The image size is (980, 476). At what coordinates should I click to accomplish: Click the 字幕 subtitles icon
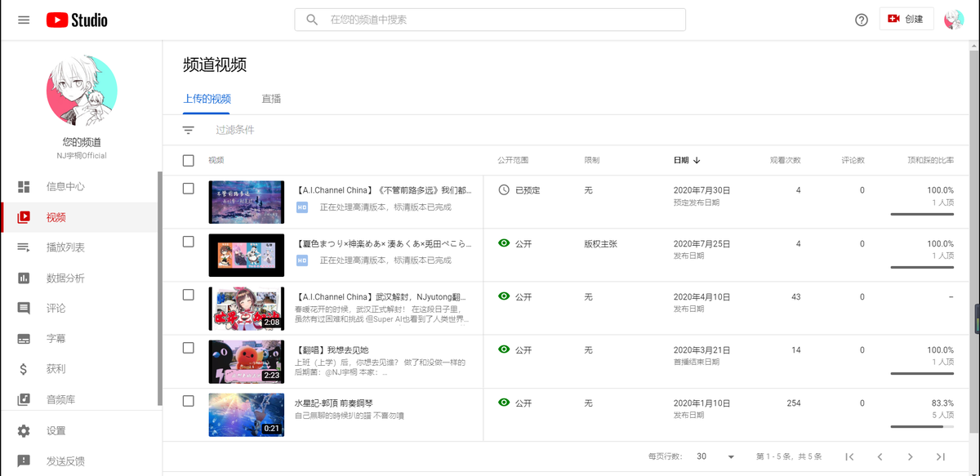point(24,339)
